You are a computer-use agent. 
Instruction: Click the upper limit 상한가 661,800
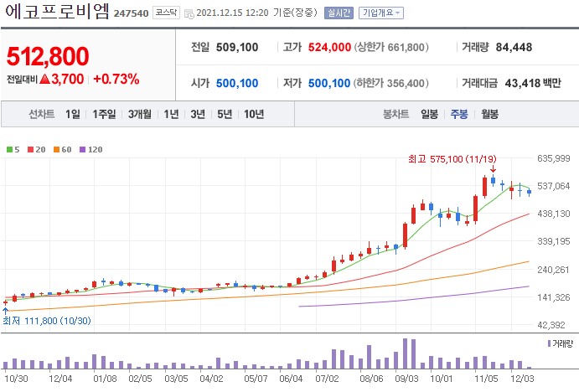[391, 47]
